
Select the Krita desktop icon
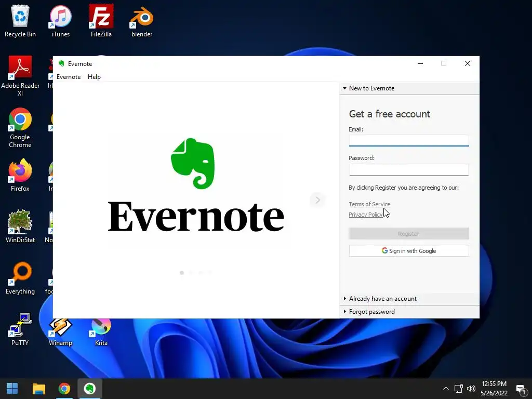[x=101, y=332]
